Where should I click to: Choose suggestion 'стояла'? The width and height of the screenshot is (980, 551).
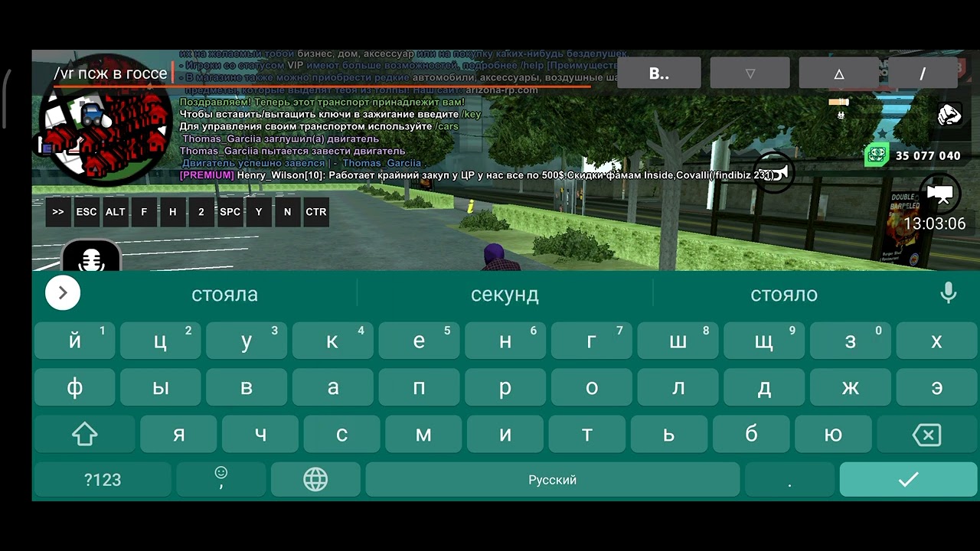click(224, 294)
